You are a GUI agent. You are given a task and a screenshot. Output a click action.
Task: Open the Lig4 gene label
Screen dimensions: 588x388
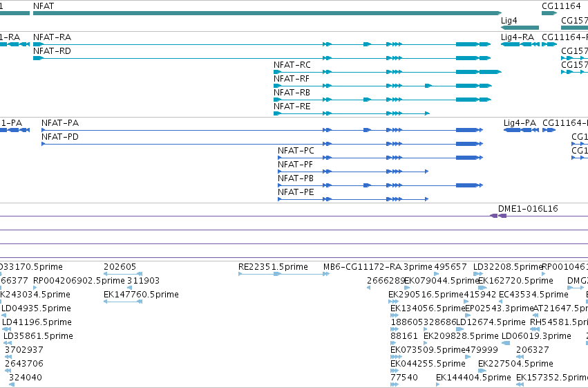(509, 20)
